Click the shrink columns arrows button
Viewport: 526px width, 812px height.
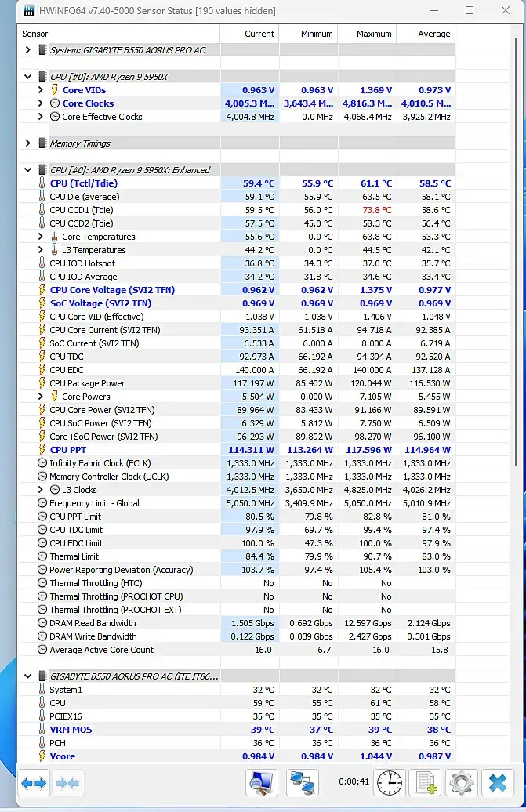[x=67, y=782]
